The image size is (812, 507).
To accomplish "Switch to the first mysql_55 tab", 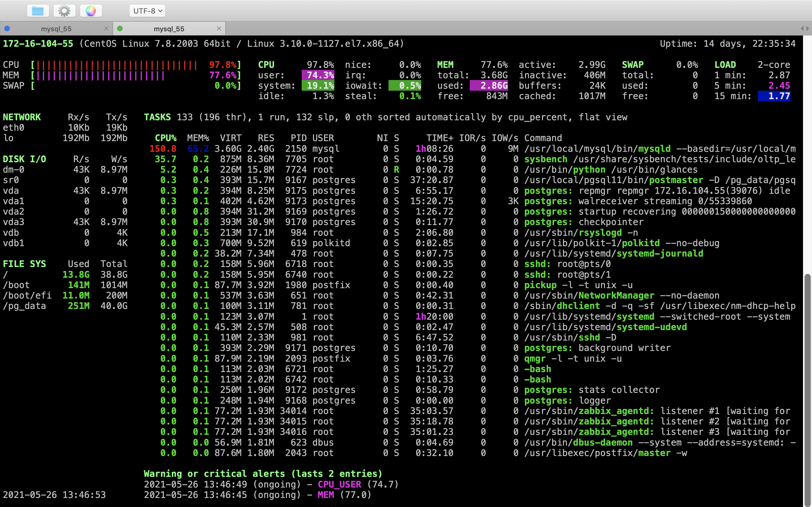I will 56,29.
